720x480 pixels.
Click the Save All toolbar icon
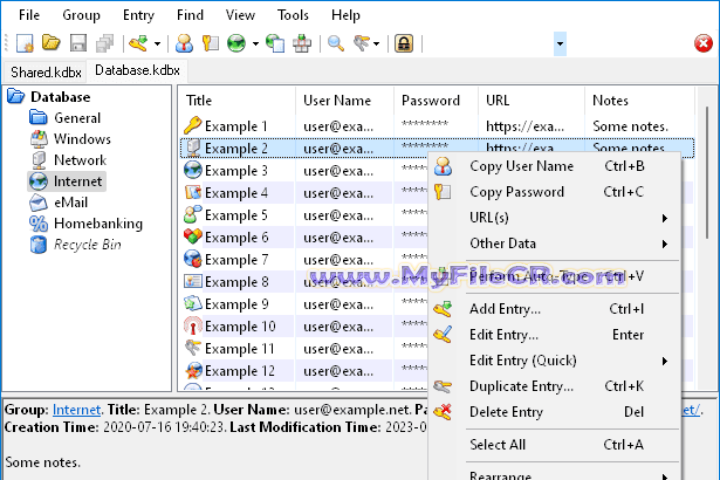coord(105,44)
